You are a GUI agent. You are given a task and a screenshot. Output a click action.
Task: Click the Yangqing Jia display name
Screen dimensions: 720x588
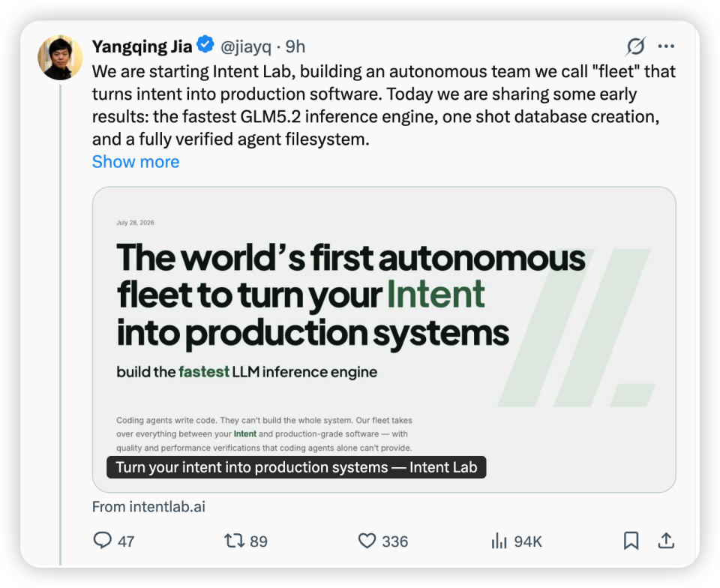[x=142, y=46]
